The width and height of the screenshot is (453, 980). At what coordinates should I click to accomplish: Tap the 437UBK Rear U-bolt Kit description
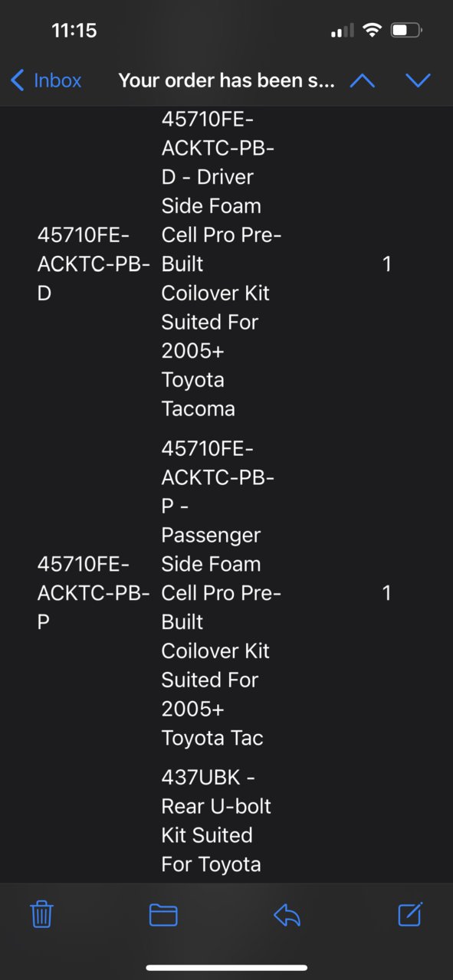[x=216, y=821]
